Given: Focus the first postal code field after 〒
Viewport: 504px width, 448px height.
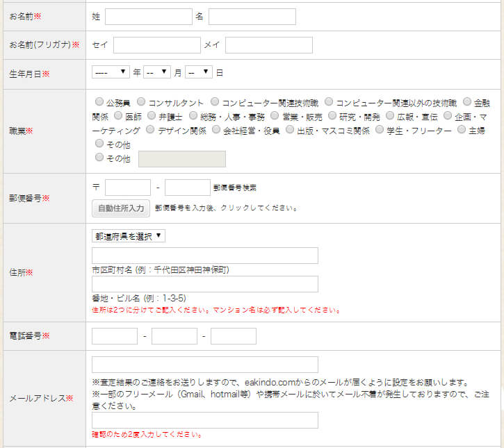Looking at the screenshot, I should (128, 188).
